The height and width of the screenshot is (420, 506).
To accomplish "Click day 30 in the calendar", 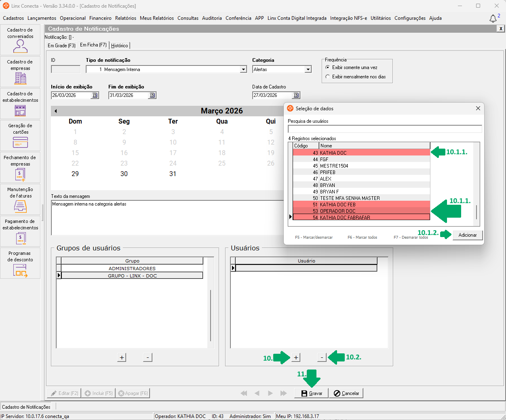I will pyautogui.click(x=124, y=174).
